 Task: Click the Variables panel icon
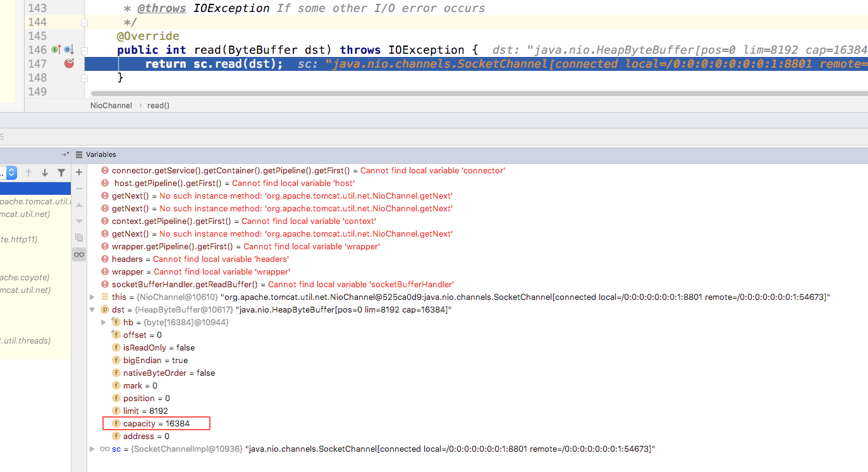coord(79,154)
